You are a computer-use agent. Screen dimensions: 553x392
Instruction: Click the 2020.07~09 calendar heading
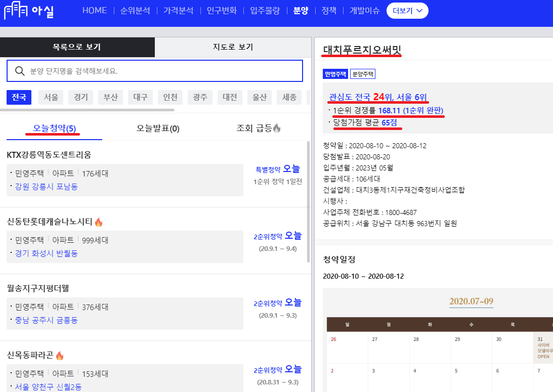471,301
